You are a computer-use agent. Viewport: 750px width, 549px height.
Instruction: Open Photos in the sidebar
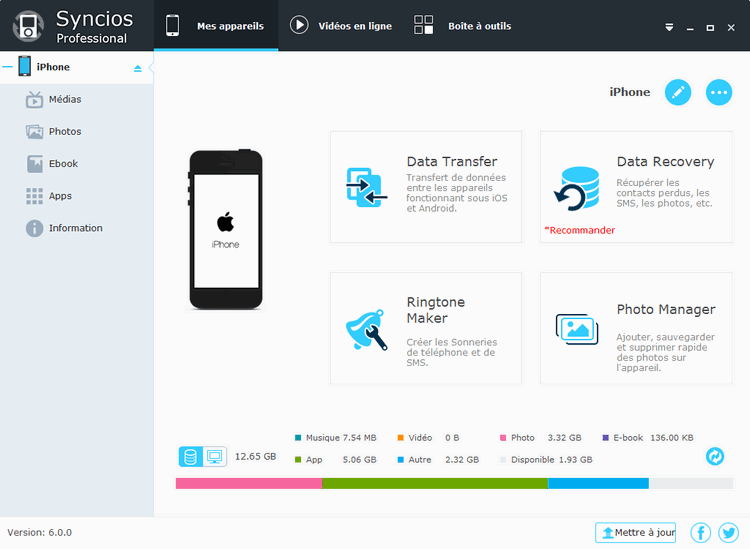tap(65, 132)
